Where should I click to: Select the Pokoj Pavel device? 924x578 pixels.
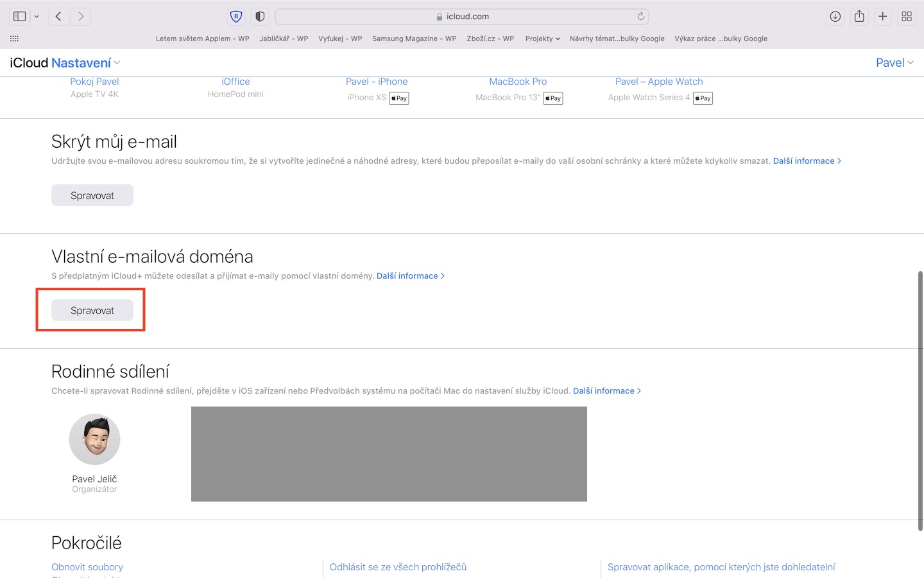click(94, 82)
